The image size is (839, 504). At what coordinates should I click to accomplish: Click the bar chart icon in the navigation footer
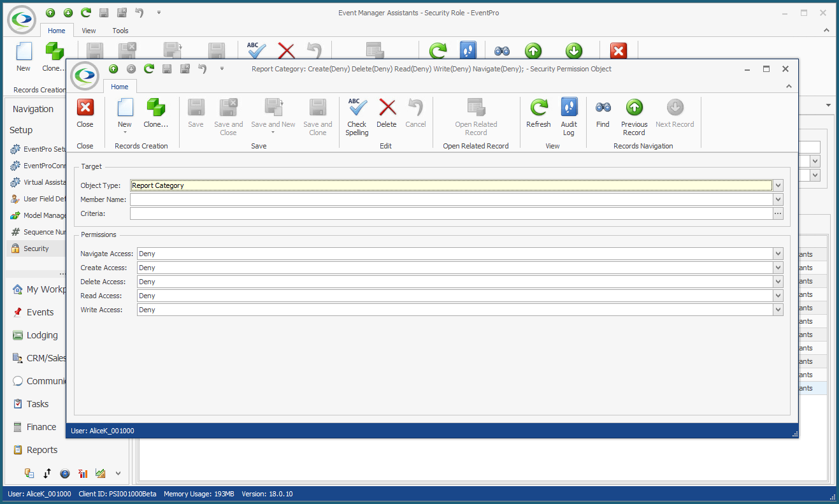point(83,473)
